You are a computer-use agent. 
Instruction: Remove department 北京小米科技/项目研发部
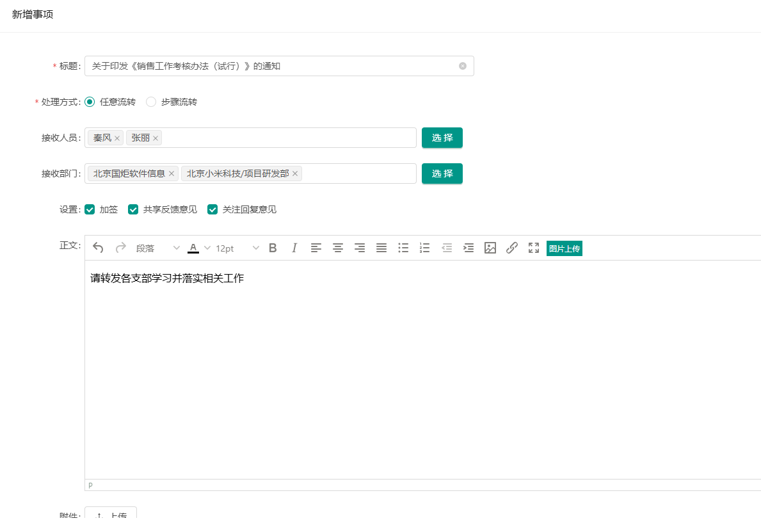point(294,173)
